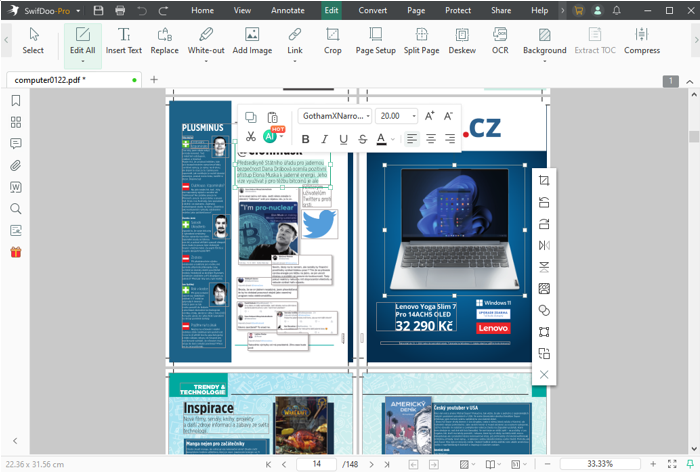700x472 pixels.
Task: Click the page number input field
Action: 317,464
